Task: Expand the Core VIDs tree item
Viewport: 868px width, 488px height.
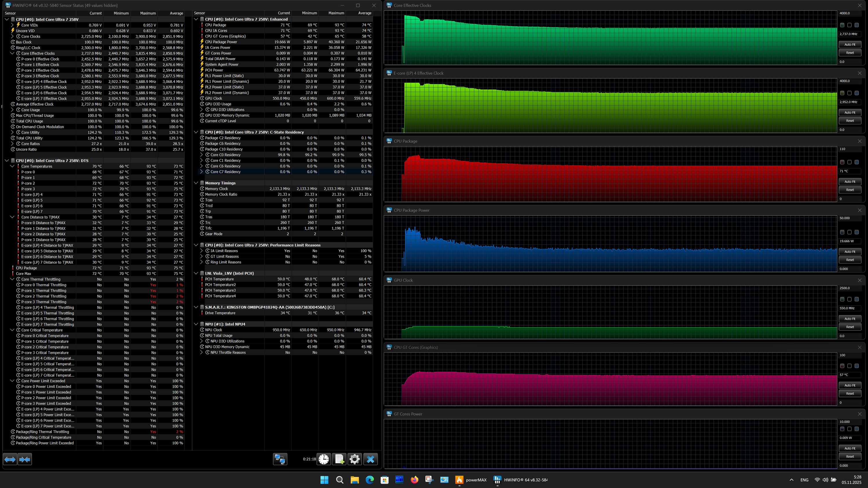Action: 12,25
